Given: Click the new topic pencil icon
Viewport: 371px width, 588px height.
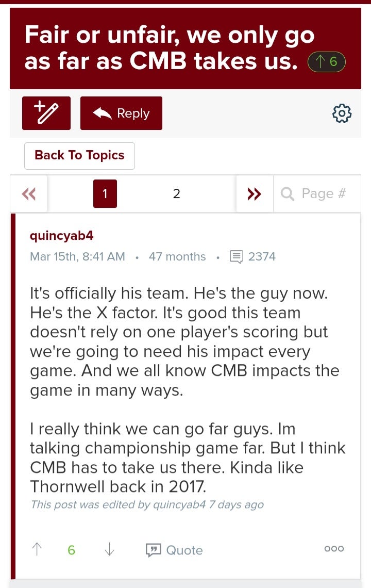Looking at the screenshot, I should tap(46, 113).
